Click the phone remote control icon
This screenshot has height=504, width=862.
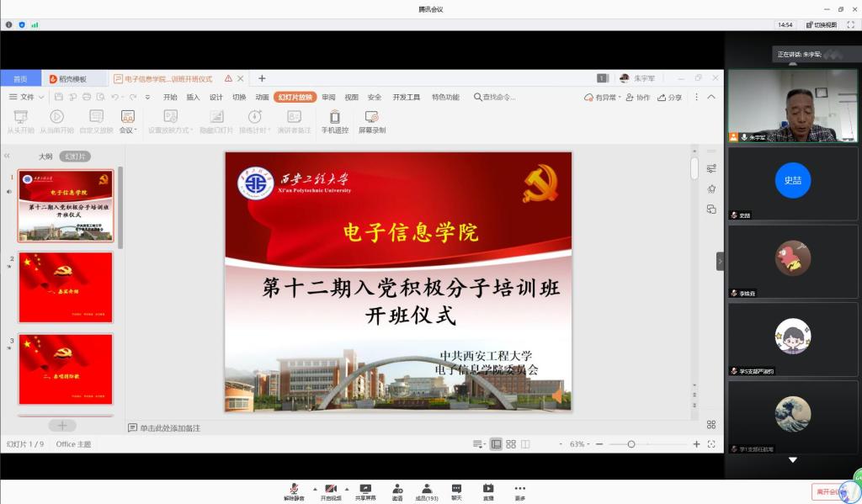[x=334, y=121]
